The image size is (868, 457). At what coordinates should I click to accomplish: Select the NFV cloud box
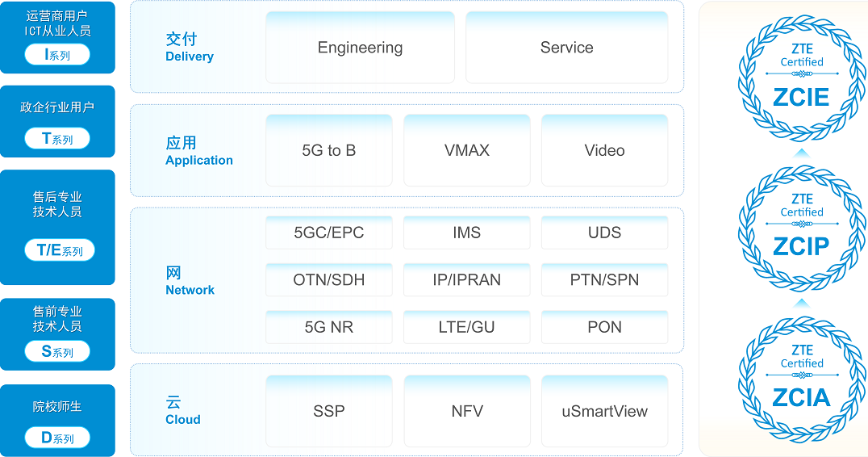click(x=467, y=411)
